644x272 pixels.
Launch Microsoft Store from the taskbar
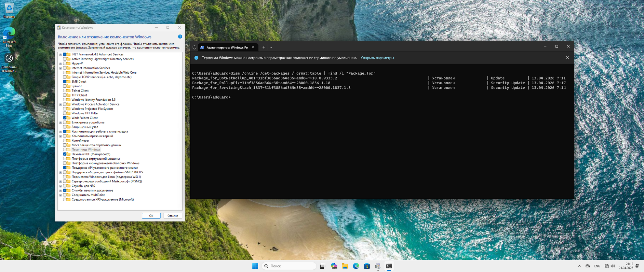point(367,266)
